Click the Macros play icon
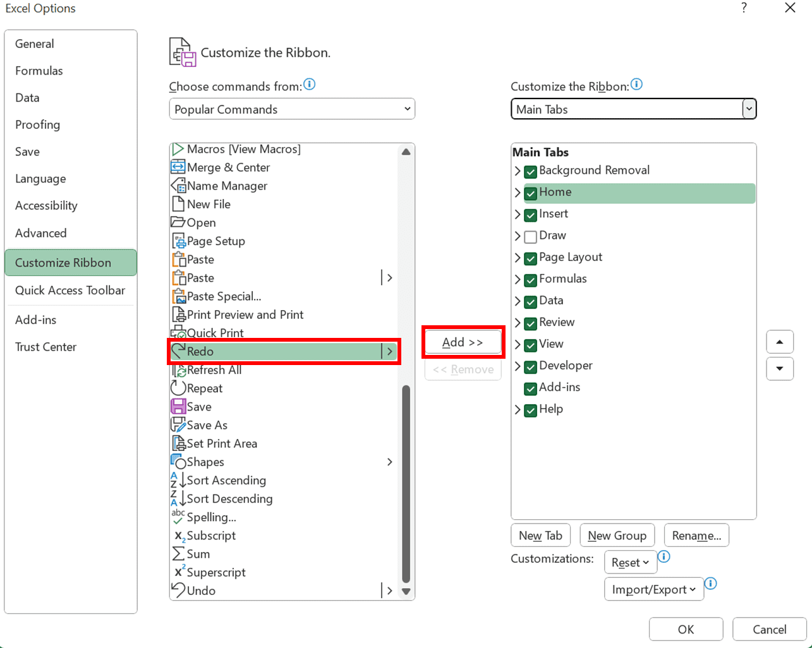Viewport: 812px width, 648px height. pyautogui.click(x=178, y=150)
